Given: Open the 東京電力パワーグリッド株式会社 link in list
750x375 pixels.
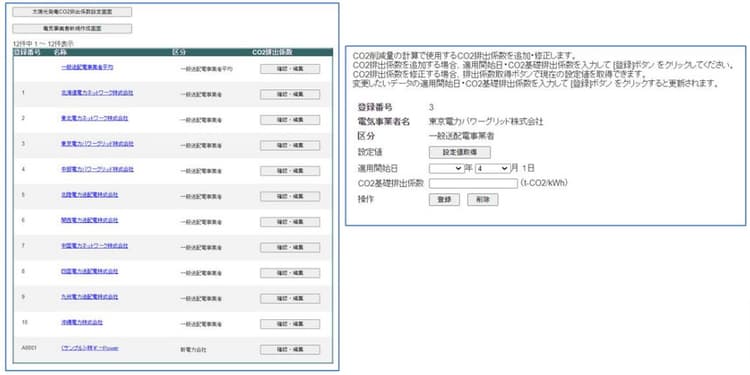Looking at the screenshot, I should [x=98, y=143].
